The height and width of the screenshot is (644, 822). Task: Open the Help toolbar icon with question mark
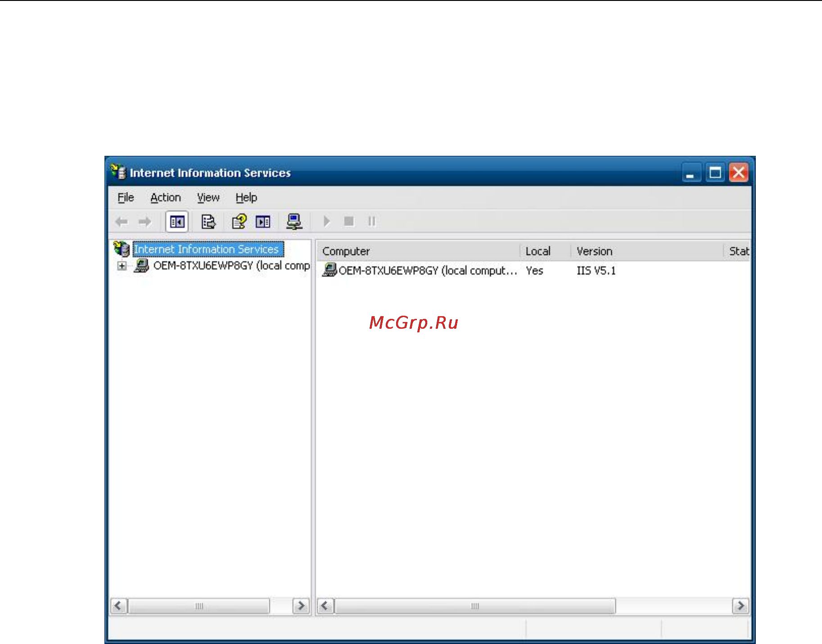coord(239,222)
